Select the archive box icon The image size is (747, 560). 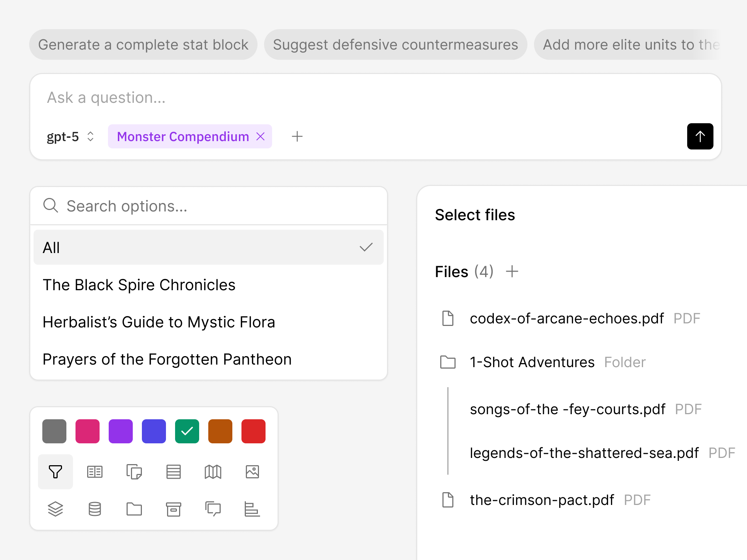174,509
